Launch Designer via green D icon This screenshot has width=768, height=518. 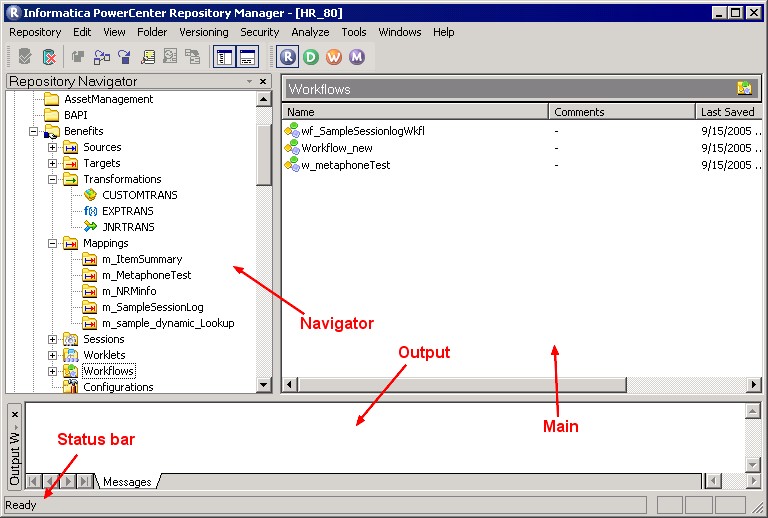pos(311,57)
